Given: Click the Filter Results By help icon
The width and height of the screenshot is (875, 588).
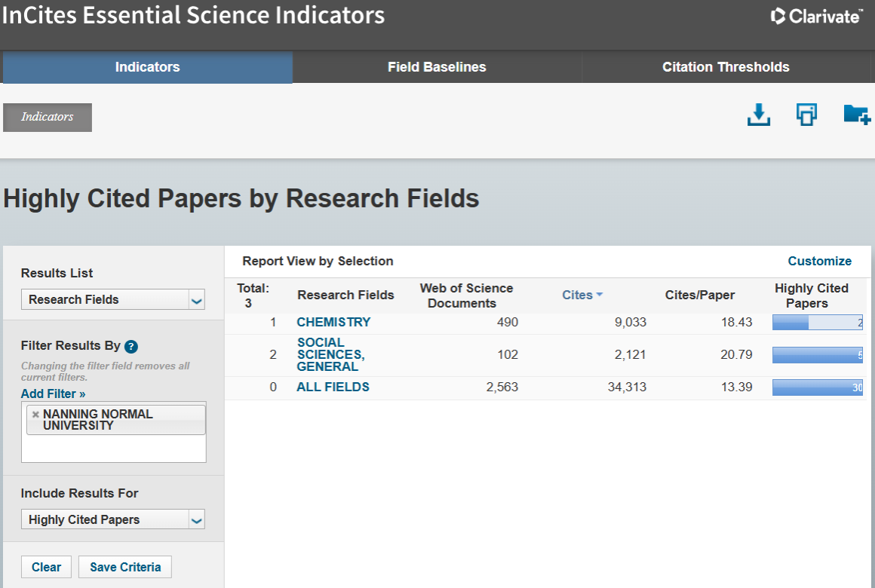Looking at the screenshot, I should 131,347.
